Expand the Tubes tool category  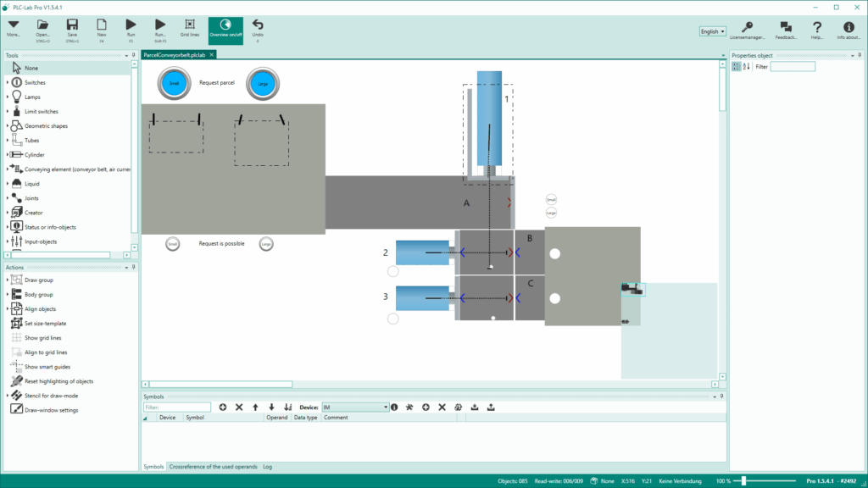pyautogui.click(x=8, y=140)
